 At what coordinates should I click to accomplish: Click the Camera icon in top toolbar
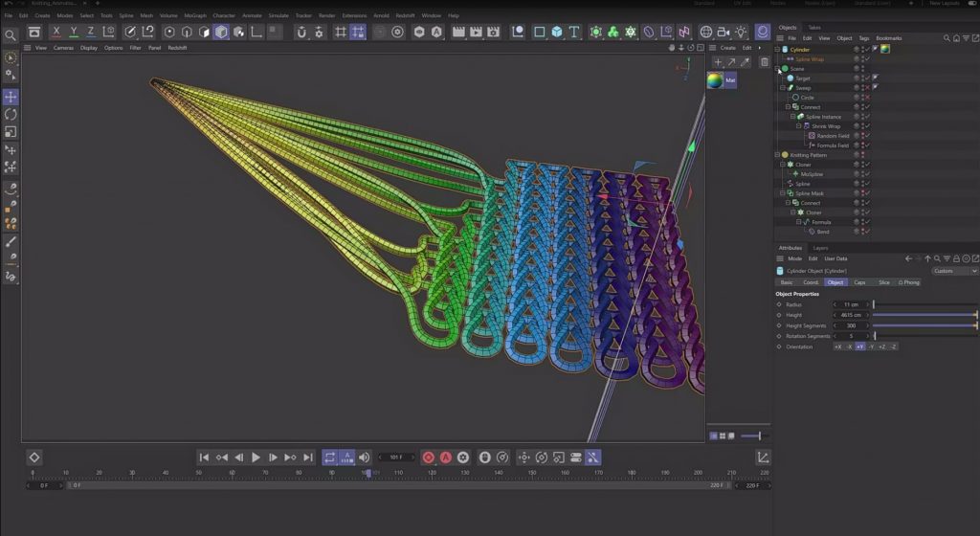pos(724,32)
